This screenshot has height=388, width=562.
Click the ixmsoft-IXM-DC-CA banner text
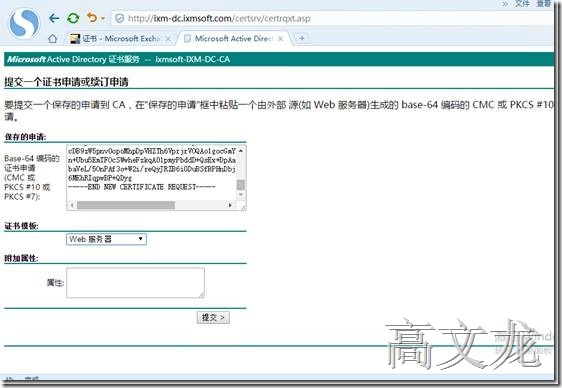[x=193, y=59]
